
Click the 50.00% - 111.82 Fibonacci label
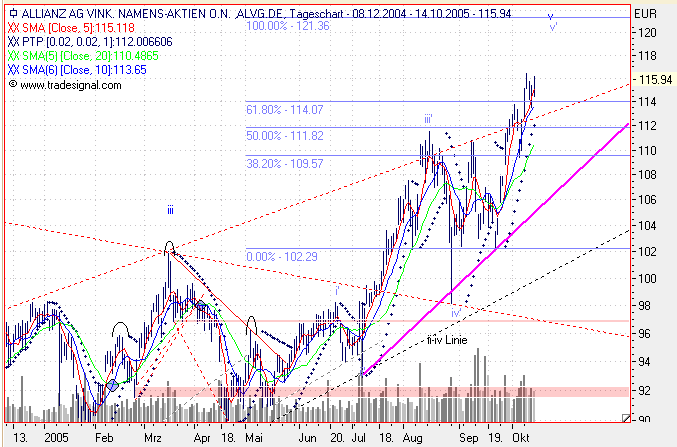[x=285, y=136]
